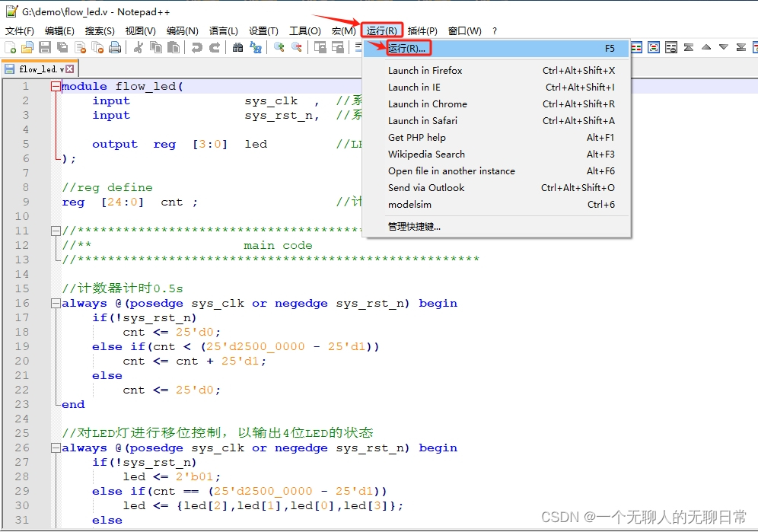
Task: Open the Find dialog with the binoculars icon
Action: 237,46
